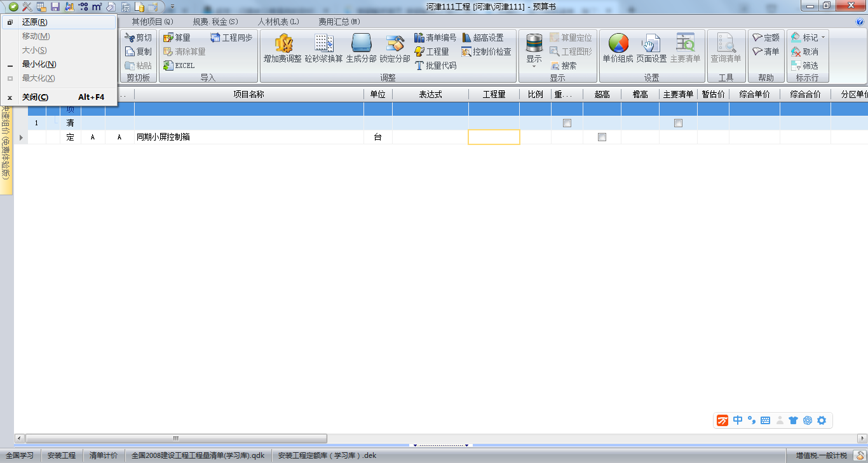The image size is (868, 463).
Task: Open the input method gear settings
Action: click(x=822, y=420)
